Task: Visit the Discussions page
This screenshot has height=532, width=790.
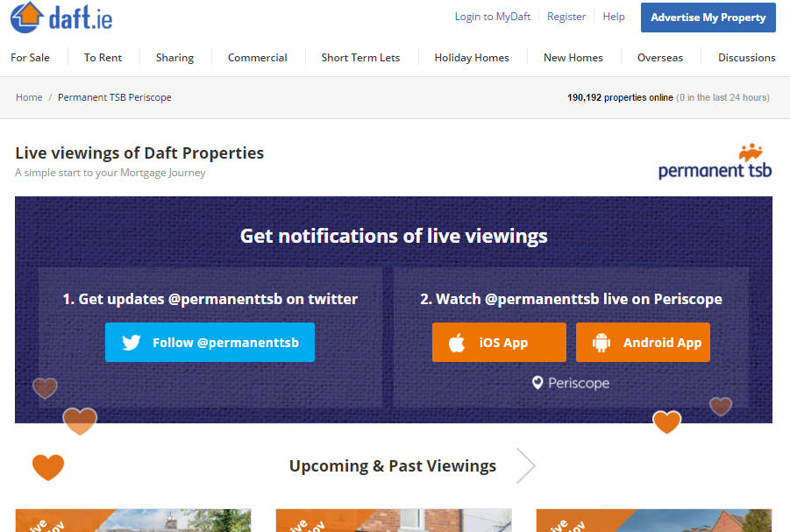Action: (x=746, y=58)
